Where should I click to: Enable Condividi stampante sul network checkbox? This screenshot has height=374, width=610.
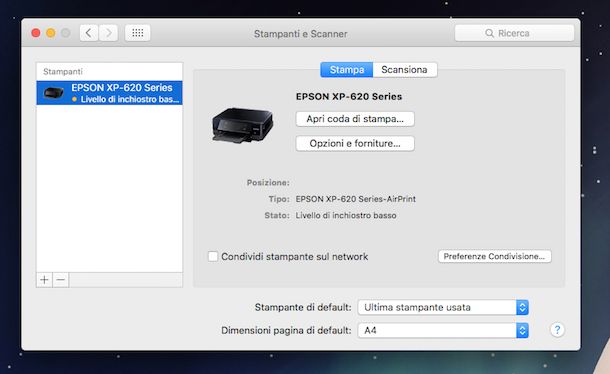click(213, 256)
